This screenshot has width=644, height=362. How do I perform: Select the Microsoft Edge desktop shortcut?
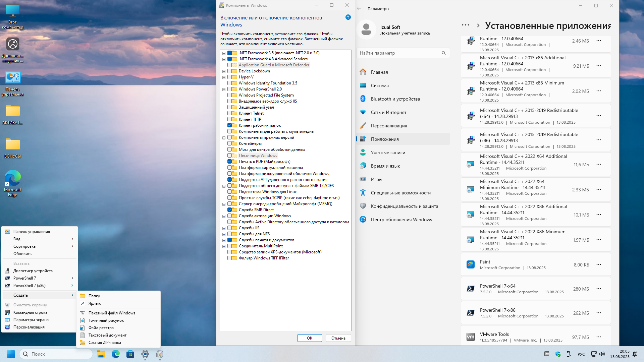[x=13, y=184]
